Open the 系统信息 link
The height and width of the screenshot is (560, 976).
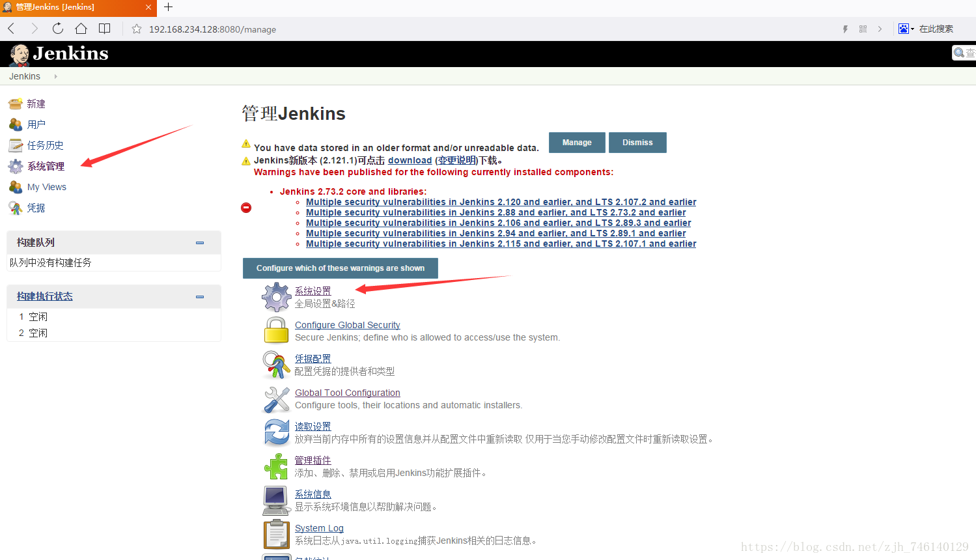pos(313,494)
